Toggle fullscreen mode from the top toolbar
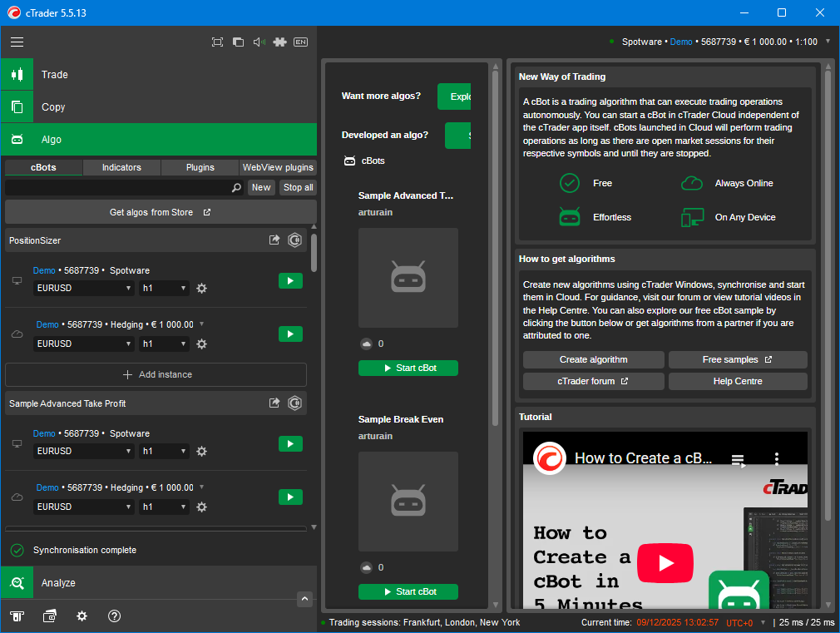 pyautogui.click(x=217, y=42)
